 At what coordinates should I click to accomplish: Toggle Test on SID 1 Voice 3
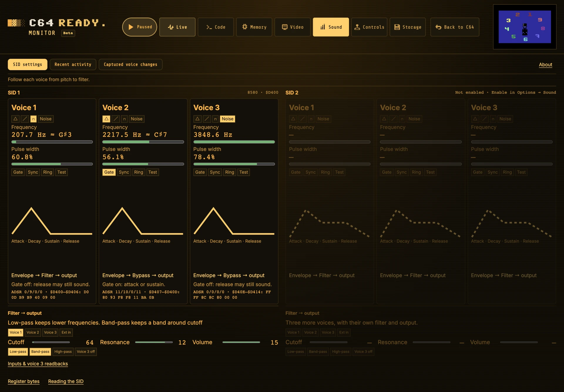(x=244, y=172)
